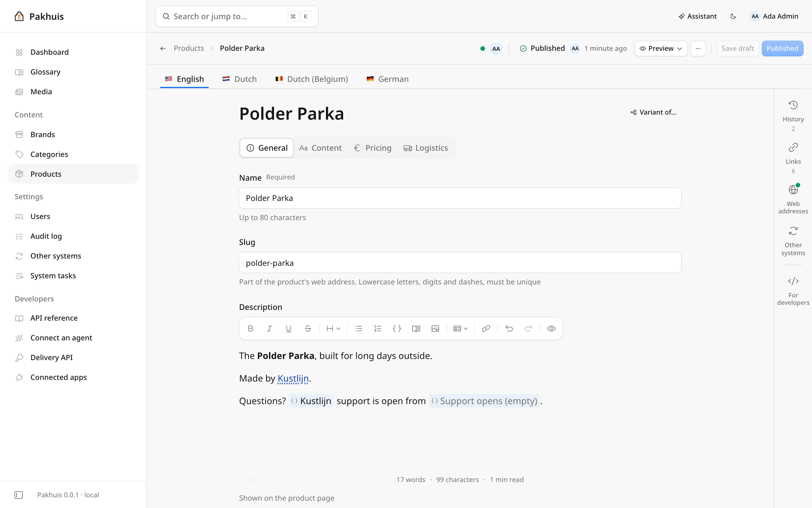Insert an image into the description
Screen dimensions: 812x508
[x=435, y=329]
